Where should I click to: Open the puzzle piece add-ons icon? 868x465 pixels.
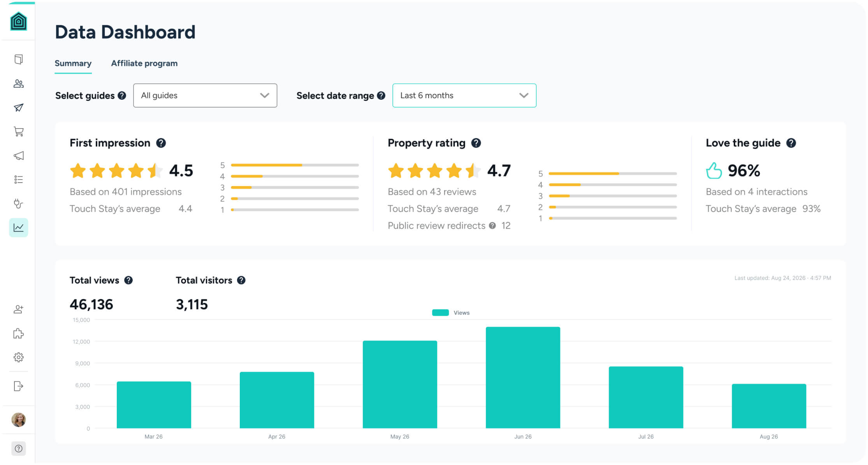point(18,333)
